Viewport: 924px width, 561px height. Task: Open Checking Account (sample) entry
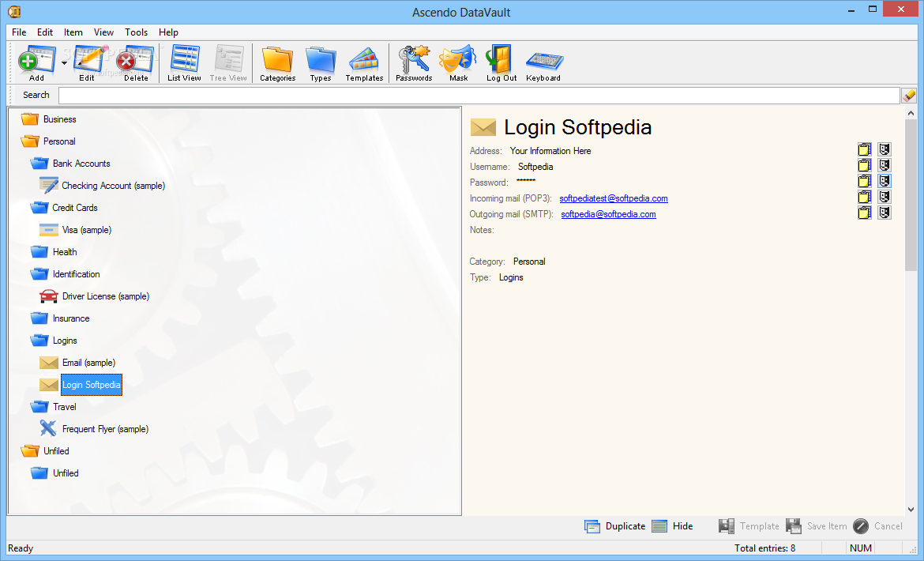[102, 186]
